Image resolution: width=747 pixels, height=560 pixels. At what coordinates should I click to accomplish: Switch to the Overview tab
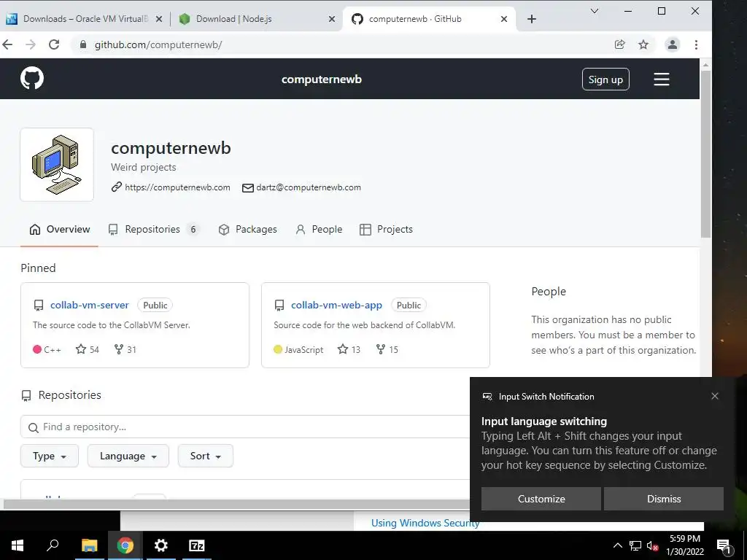(60, 230)
